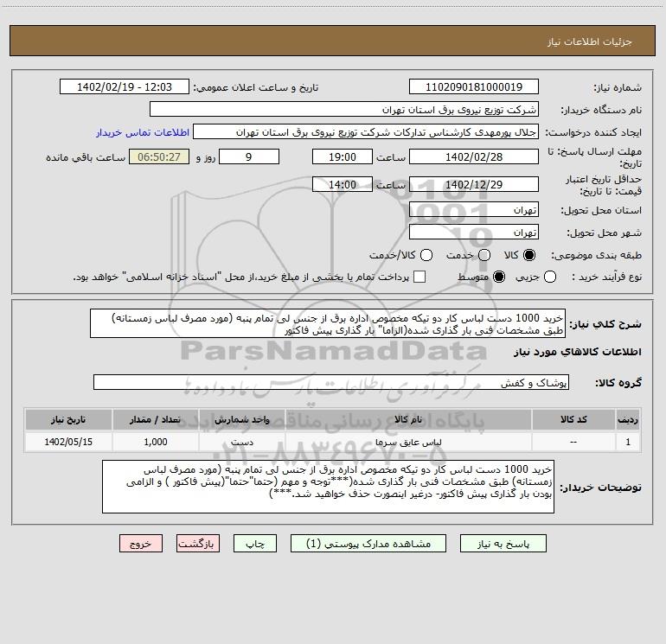666x644 pixels.
Task: Click the بازگشت back button
Action: [x=198, y=544]
